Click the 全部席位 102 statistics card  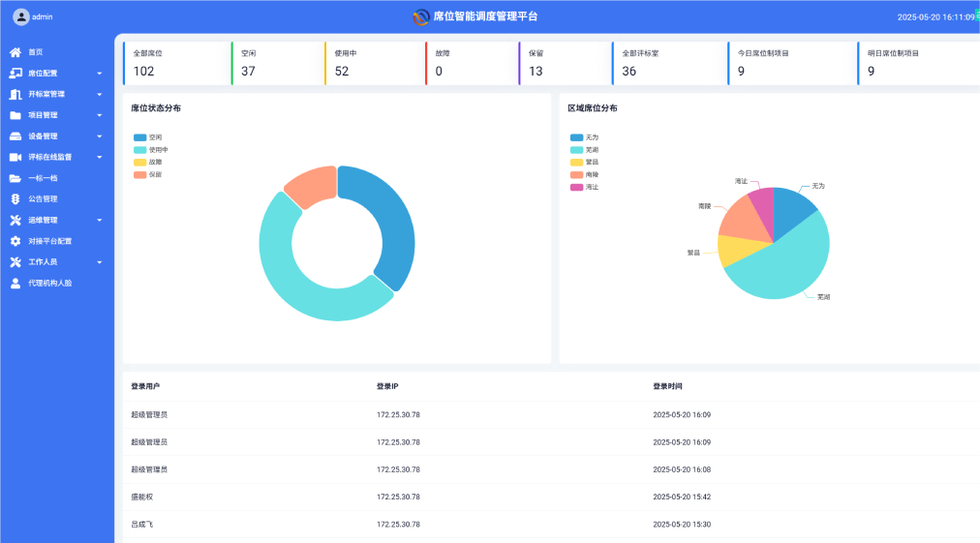pos(176,63)
